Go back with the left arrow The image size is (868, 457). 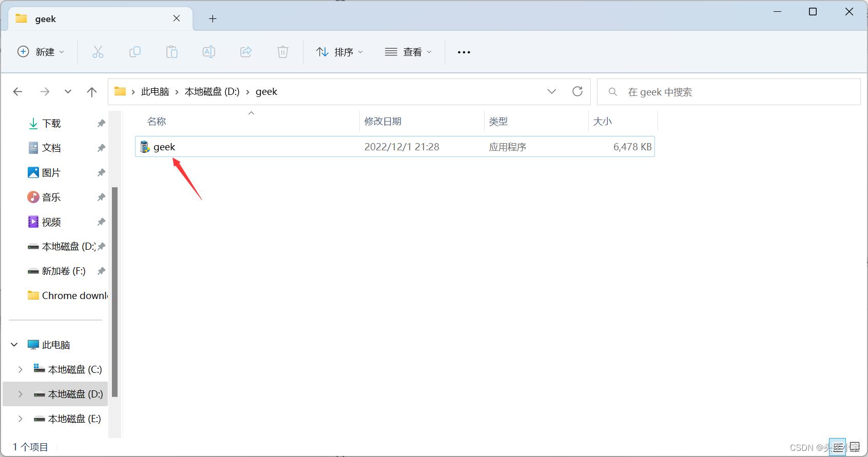pos(18,92)
